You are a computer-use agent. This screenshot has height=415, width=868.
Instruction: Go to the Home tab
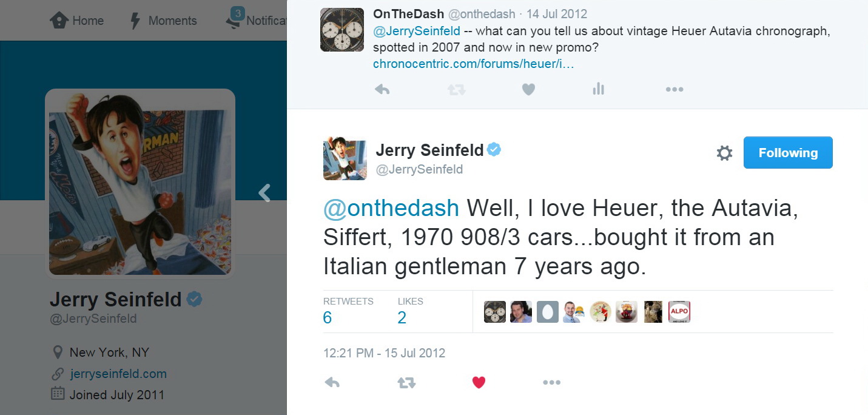coord(77,21)
